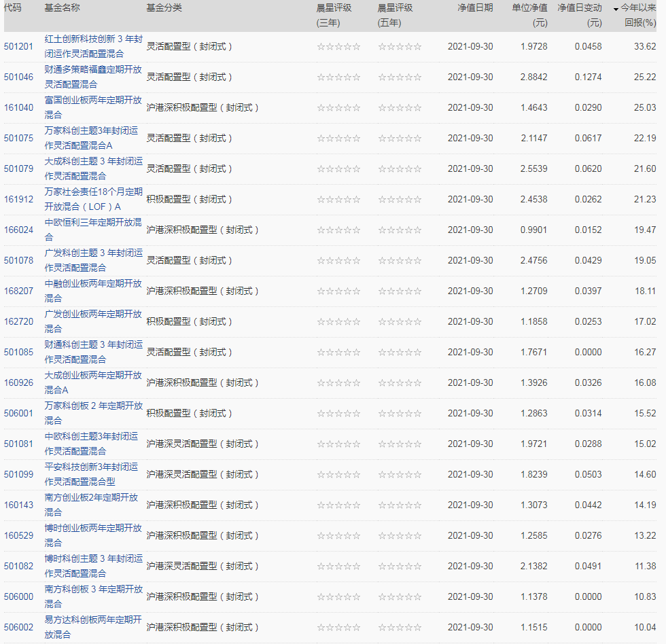Open fund 万家科创主题3年封闭运作灵活配置混合A
The height and width of the screenshot is (644, 666).
(x=91, y=139)
